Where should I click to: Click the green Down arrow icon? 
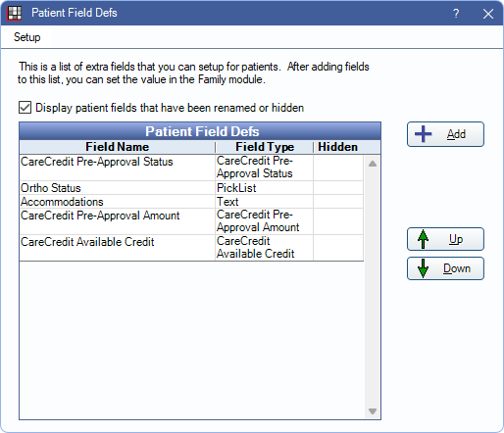(x=423, y=268)
